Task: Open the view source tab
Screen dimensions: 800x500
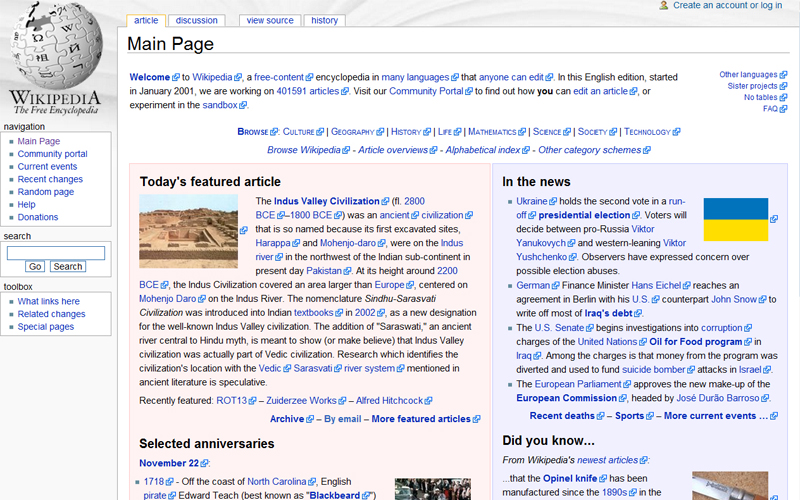Action: click(270, 20)
